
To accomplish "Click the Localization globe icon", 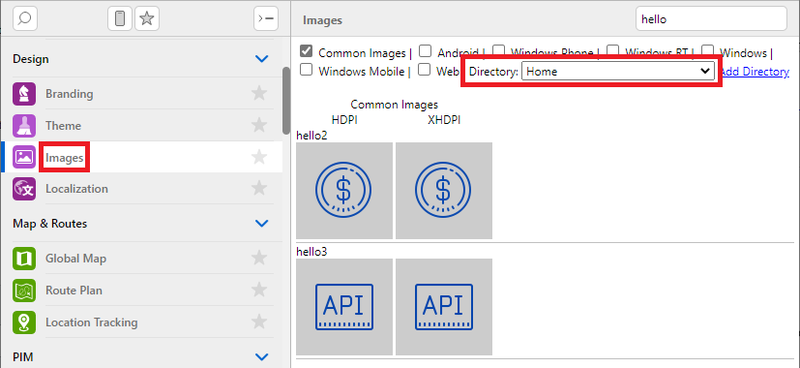I will pos(24,189).
